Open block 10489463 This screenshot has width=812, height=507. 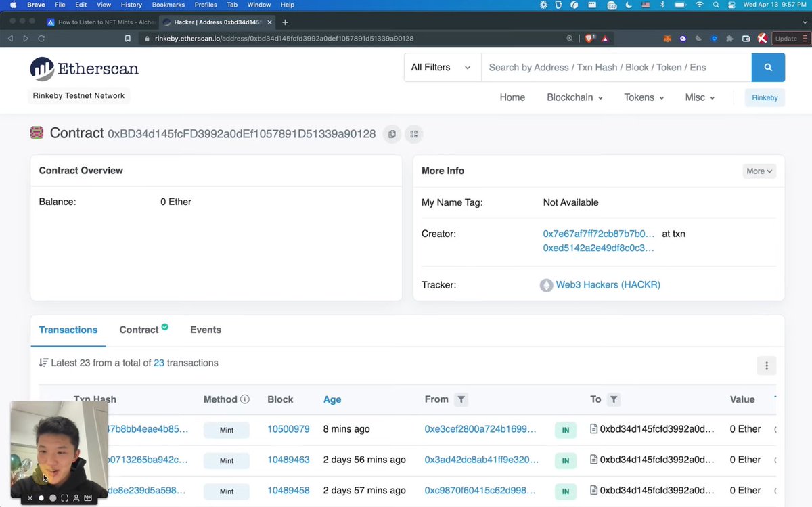click(288, 460)
